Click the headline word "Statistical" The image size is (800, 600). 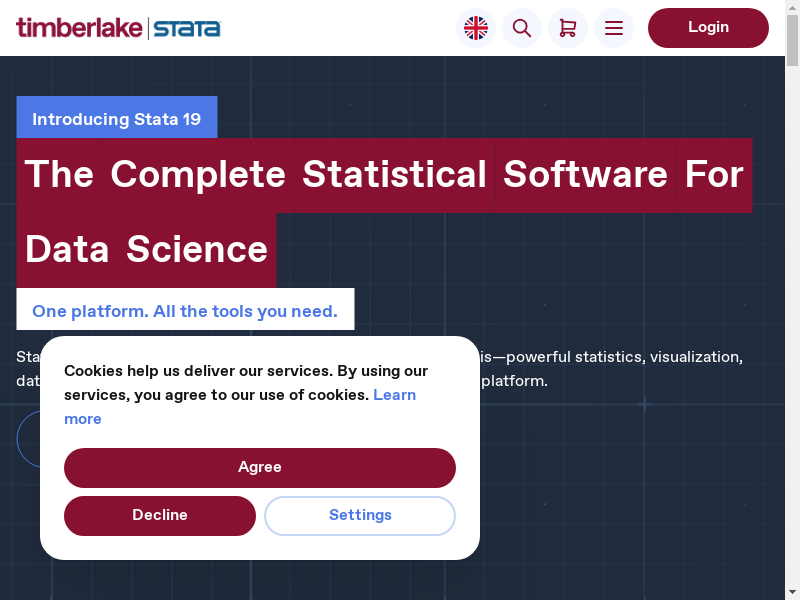394,175
